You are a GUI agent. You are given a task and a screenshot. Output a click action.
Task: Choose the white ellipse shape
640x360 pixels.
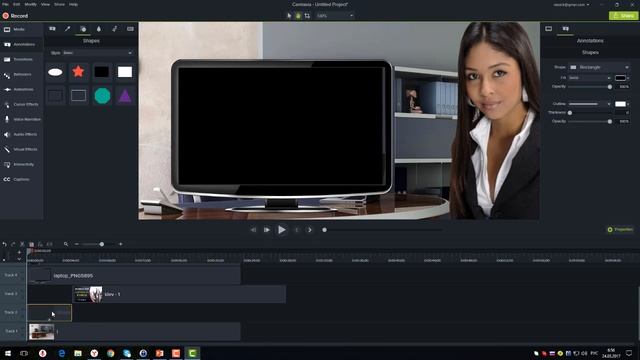55,72
